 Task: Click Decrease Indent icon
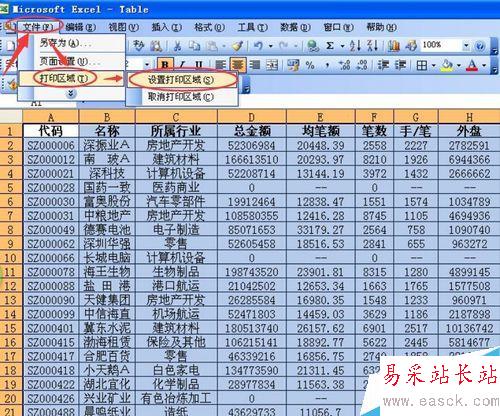[383, 65]
